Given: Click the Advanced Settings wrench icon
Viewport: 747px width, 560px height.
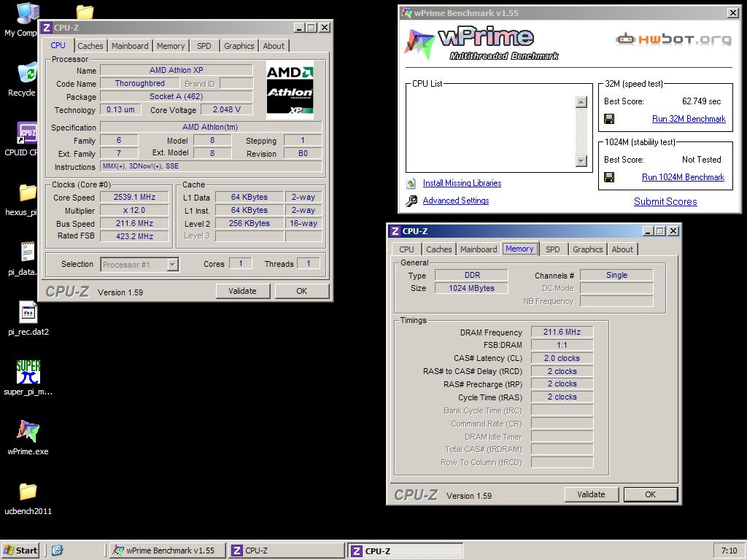Looking at the screenshot, I should [411, 201].
